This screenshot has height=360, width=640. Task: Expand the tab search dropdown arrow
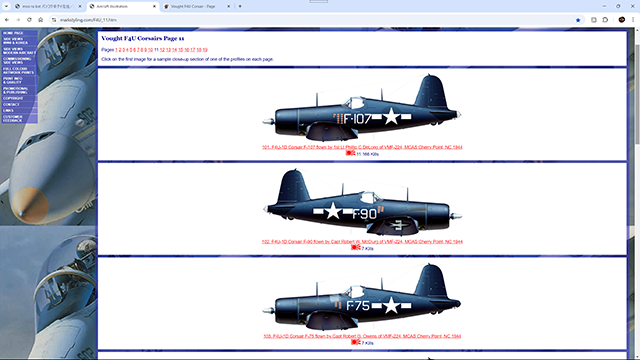[x=6, y=6]
